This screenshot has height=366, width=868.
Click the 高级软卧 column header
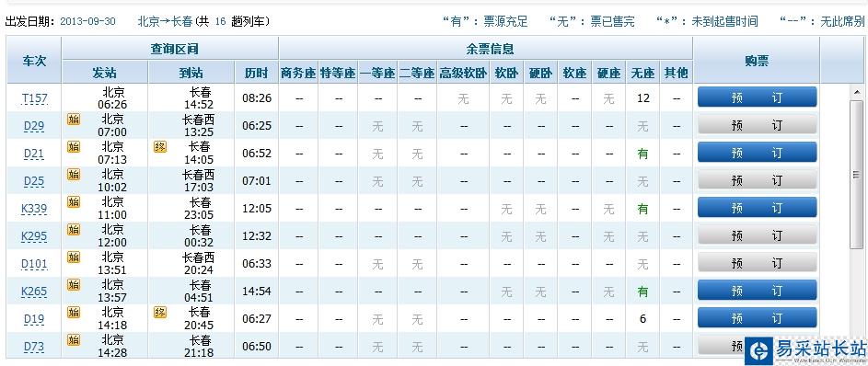pos(463,73)
